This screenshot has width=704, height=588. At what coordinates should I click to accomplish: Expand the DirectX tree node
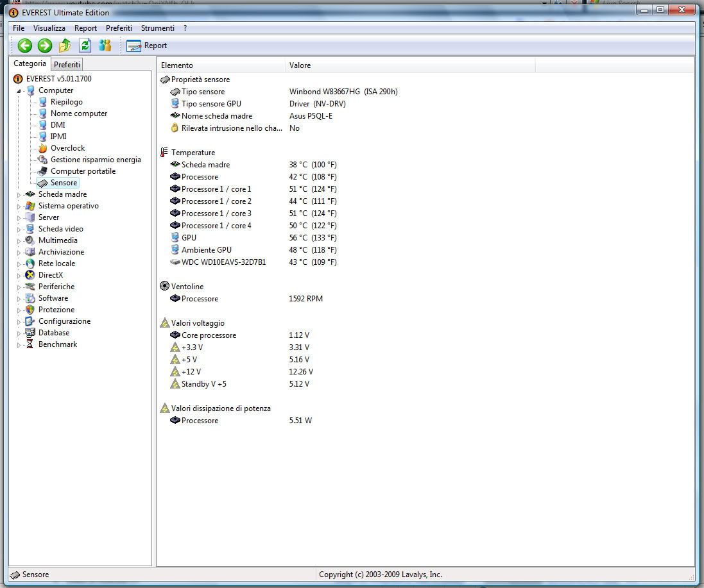[19, 275]
